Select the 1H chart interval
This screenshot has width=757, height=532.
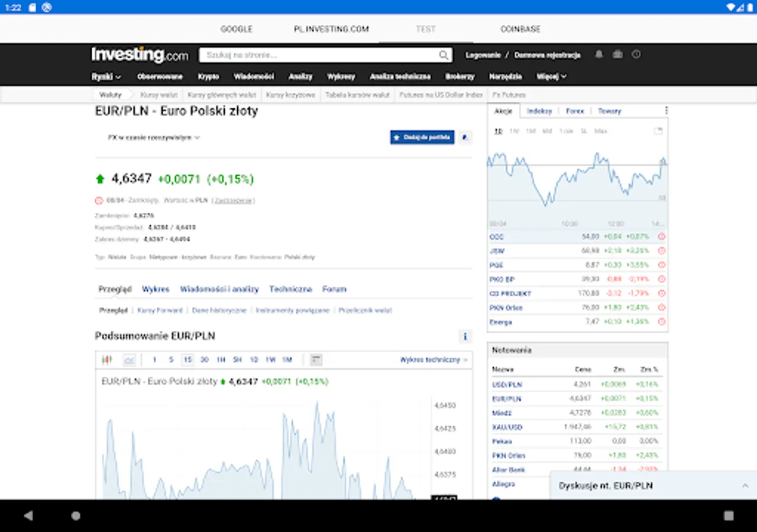pyautogui.click(x=221, y=359)
